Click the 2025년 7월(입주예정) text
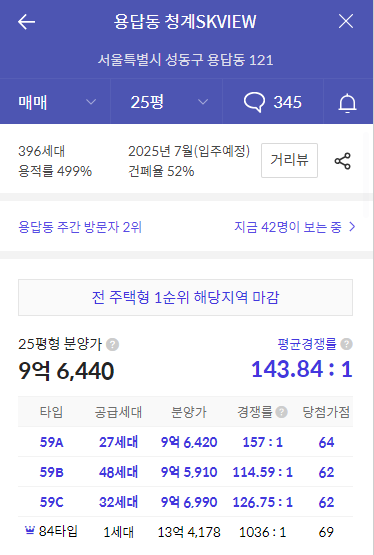The width and height of the screenshot is (374, 555). (189, 151)
